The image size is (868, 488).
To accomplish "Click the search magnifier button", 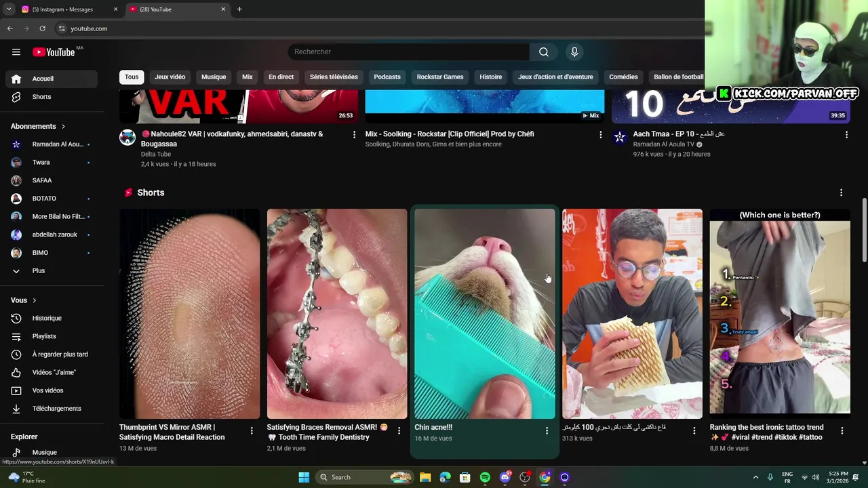I will coord(544,52).
